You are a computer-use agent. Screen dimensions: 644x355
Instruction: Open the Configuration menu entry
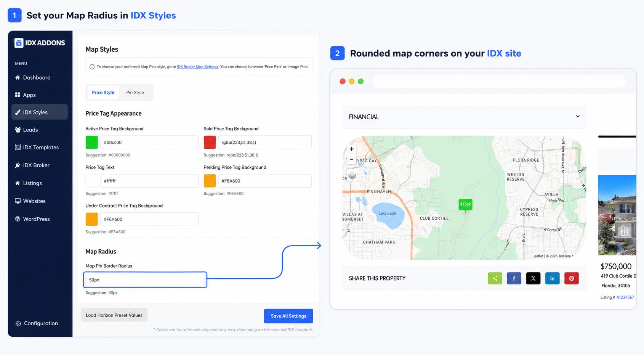(x=40, y=323)
